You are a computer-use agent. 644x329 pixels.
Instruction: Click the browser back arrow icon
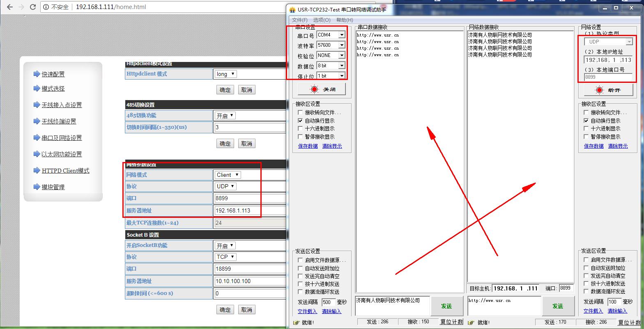[9, 7]
